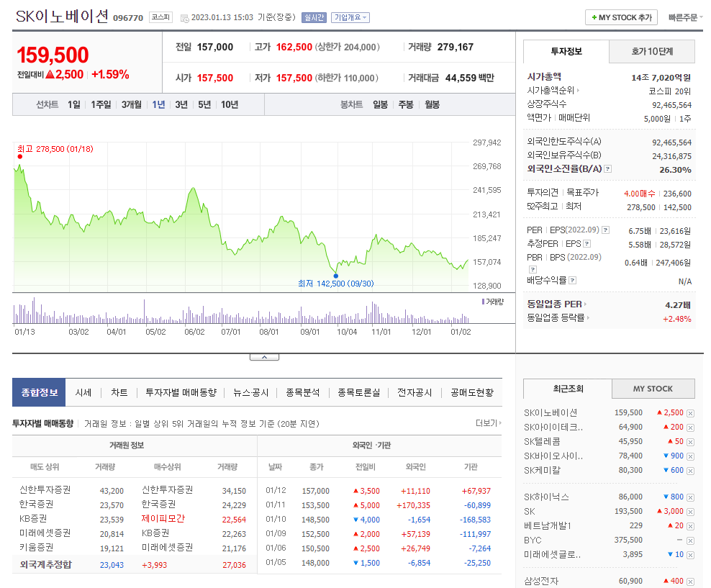Screen dimensions: 711x588
Task: Open BYC in recent list
Action: (x=533, y=540)
